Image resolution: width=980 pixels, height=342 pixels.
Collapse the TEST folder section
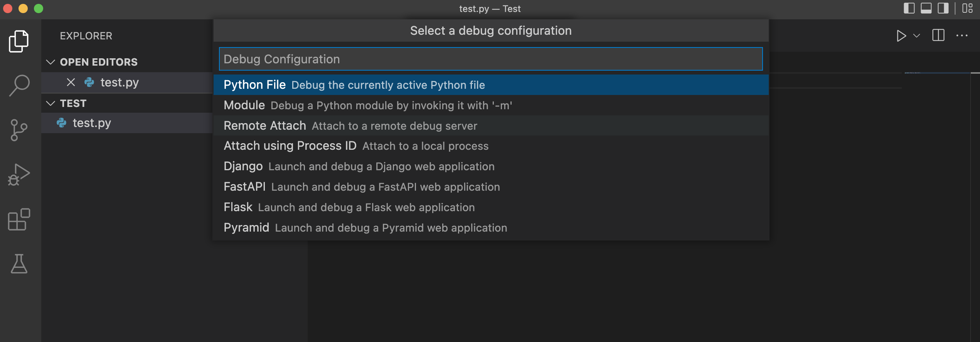(51, 103)
